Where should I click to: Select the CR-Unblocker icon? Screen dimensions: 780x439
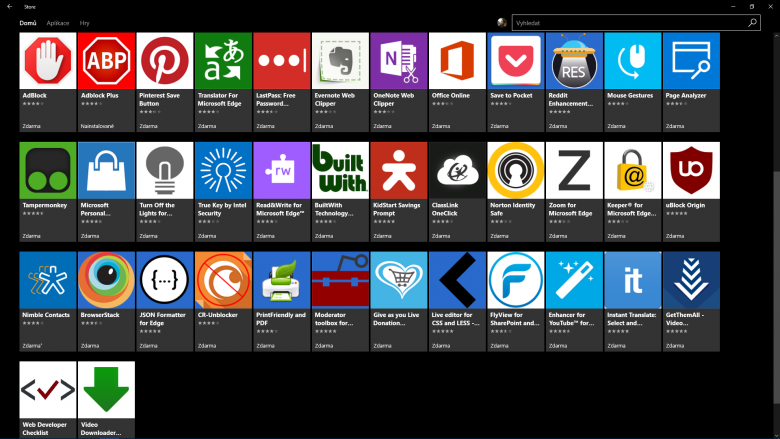coord(223,280)
